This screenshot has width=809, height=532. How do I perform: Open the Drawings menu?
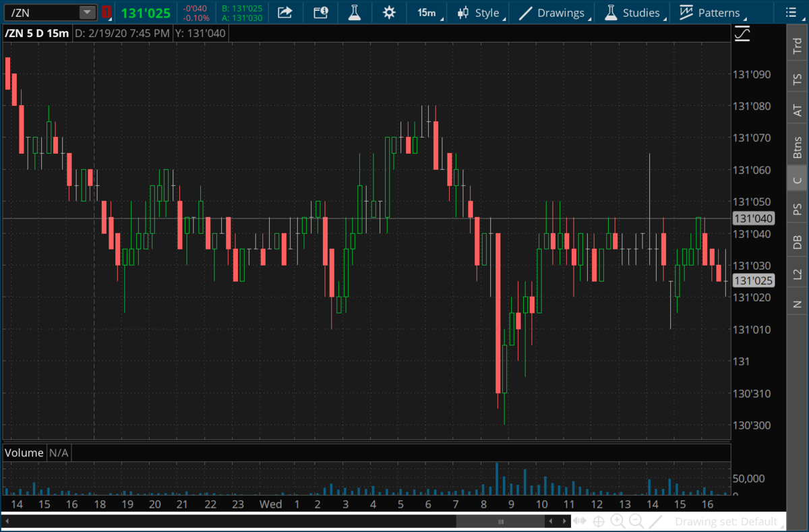[x=555, y=13]
